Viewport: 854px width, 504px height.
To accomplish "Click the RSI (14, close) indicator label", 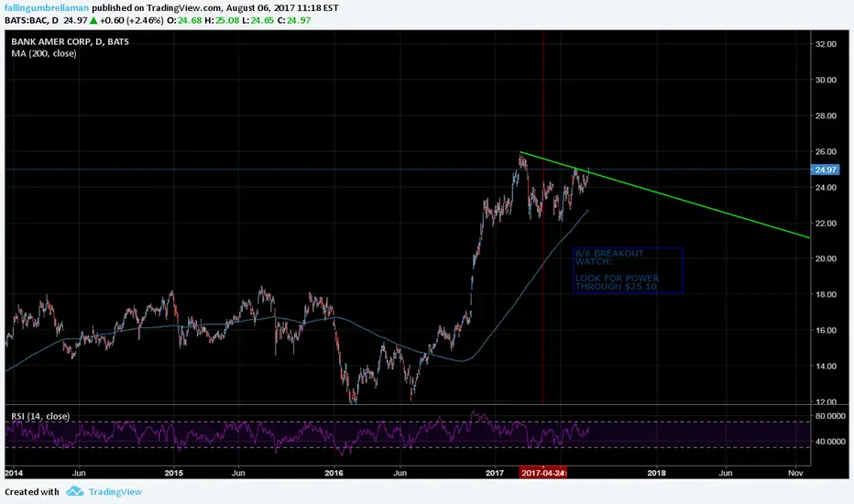I will pos(40,416).
